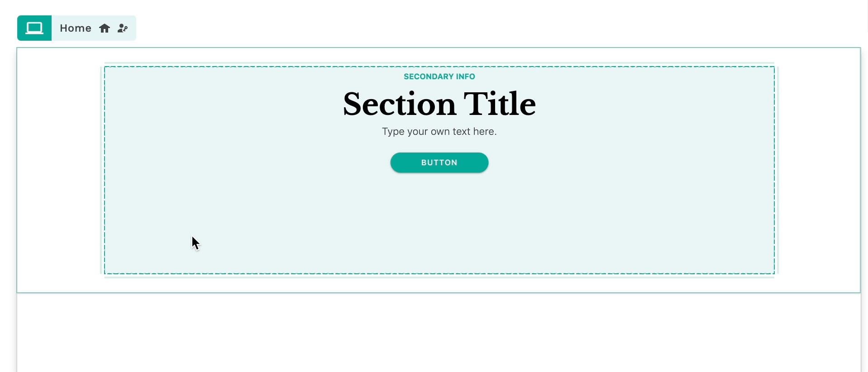This screenshot has width=868, height=372.
Task: Select the SECONDARY INFO text
Action: (439, 76)
